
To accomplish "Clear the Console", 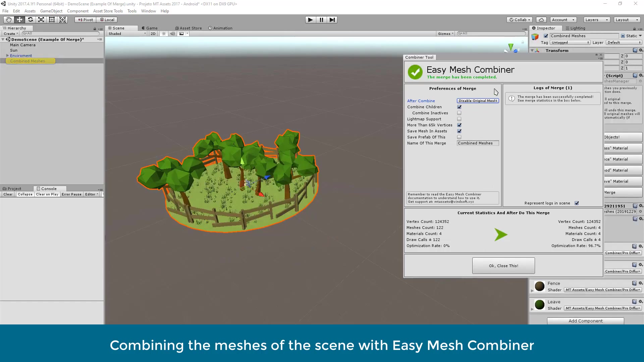I will pos(8,194).
